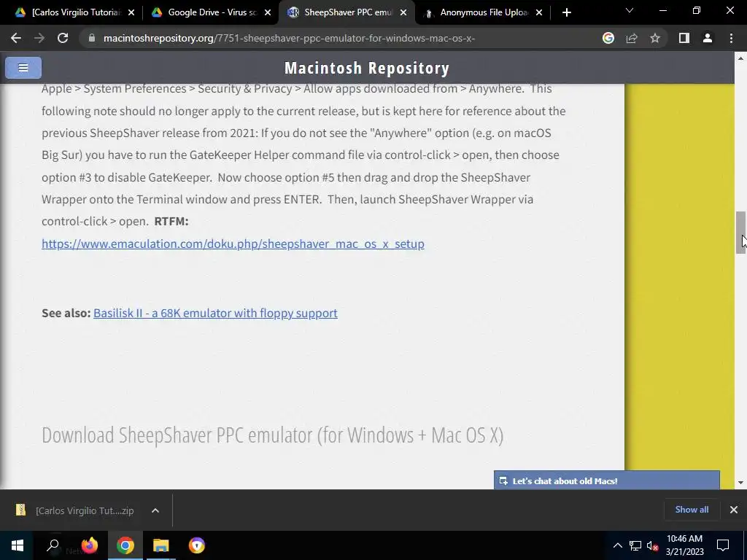Click the Macintosh Repository site title
The image size is (747, 560).
coord(367,68)
